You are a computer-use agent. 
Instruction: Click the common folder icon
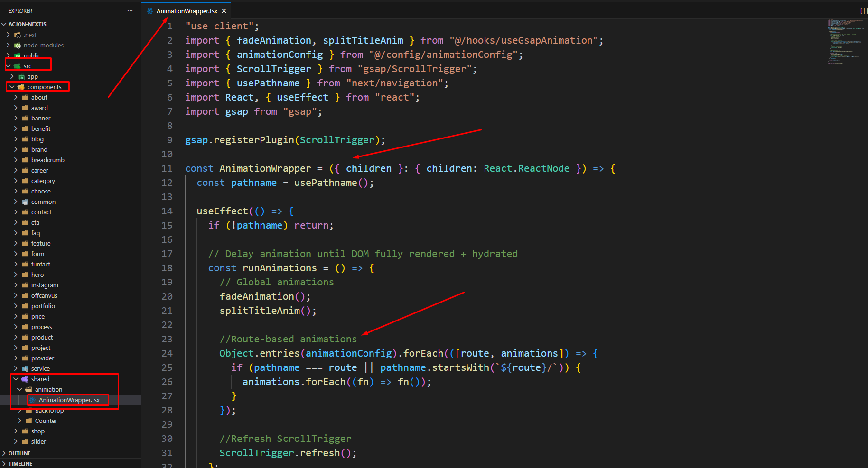[25, 202]
